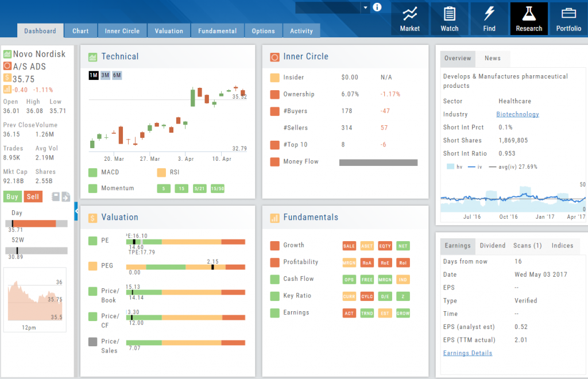
Task: Open the Earnings Details link
Action: (467, 353)
